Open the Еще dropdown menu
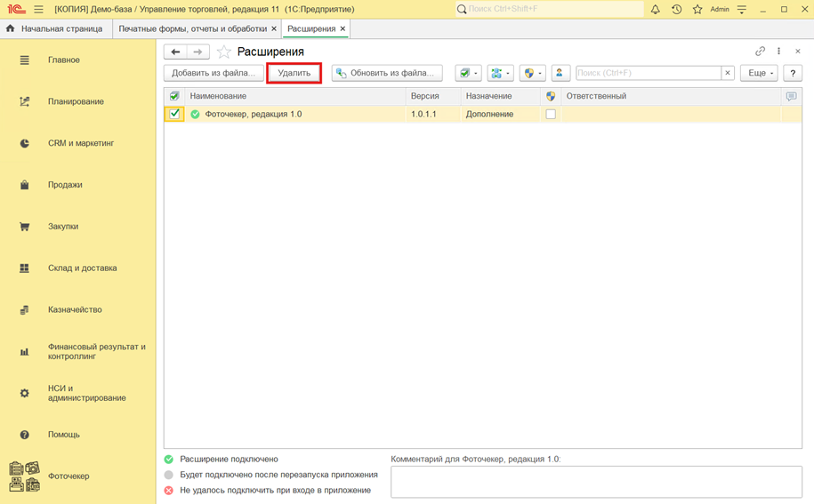Image resolution: width=814 pixels, height=504 pixels. coord(759,73)
